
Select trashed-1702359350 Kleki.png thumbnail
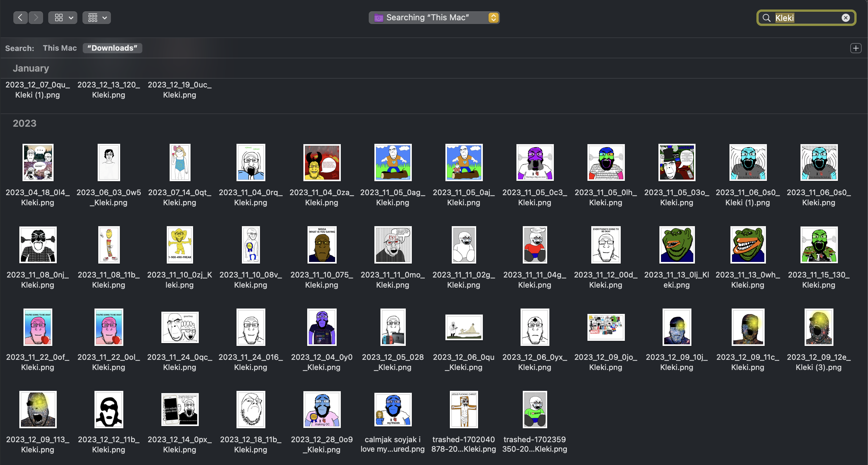point(534,410)
